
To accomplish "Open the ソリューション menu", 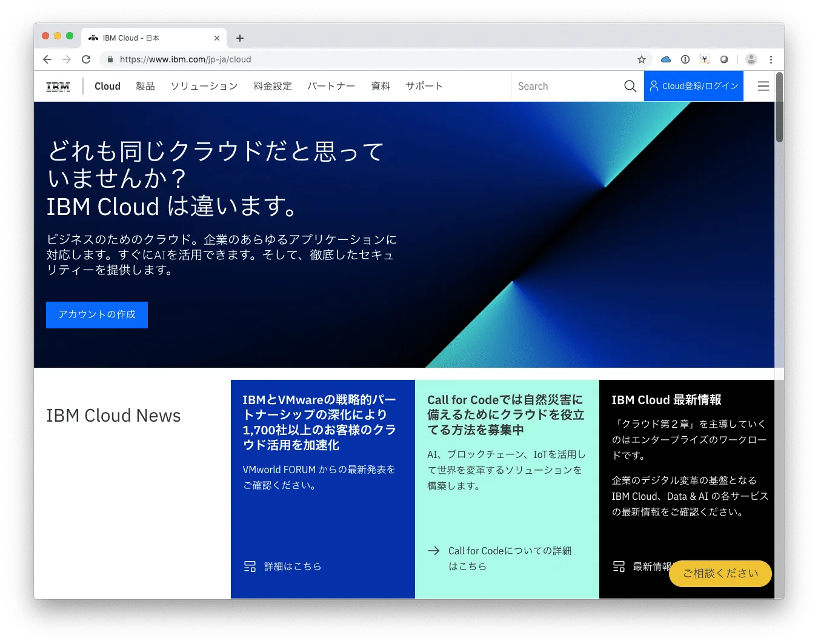I will 204,86.
